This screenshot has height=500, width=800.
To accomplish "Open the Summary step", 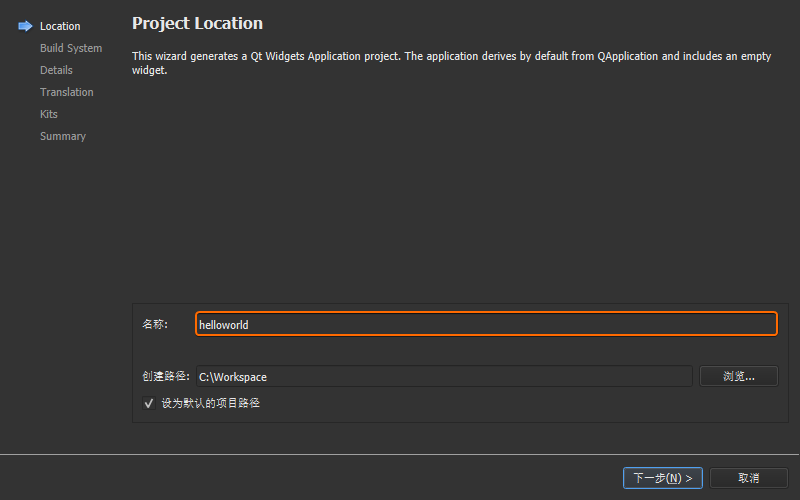I will 63,136.
